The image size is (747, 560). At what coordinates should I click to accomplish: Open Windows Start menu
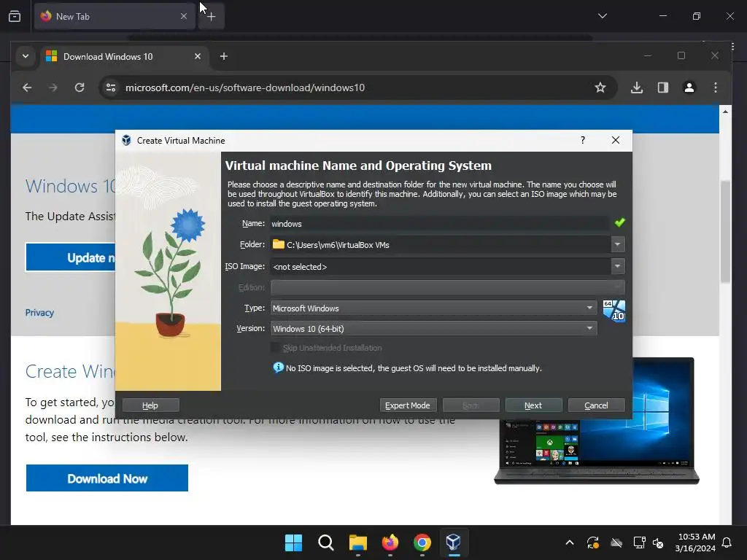pos(293,542)
